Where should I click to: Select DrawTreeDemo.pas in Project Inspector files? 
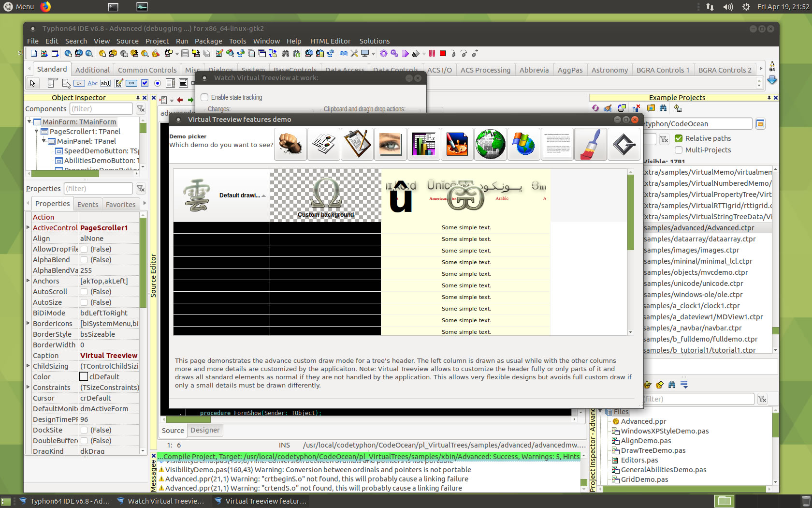click(x=653, y=450)
